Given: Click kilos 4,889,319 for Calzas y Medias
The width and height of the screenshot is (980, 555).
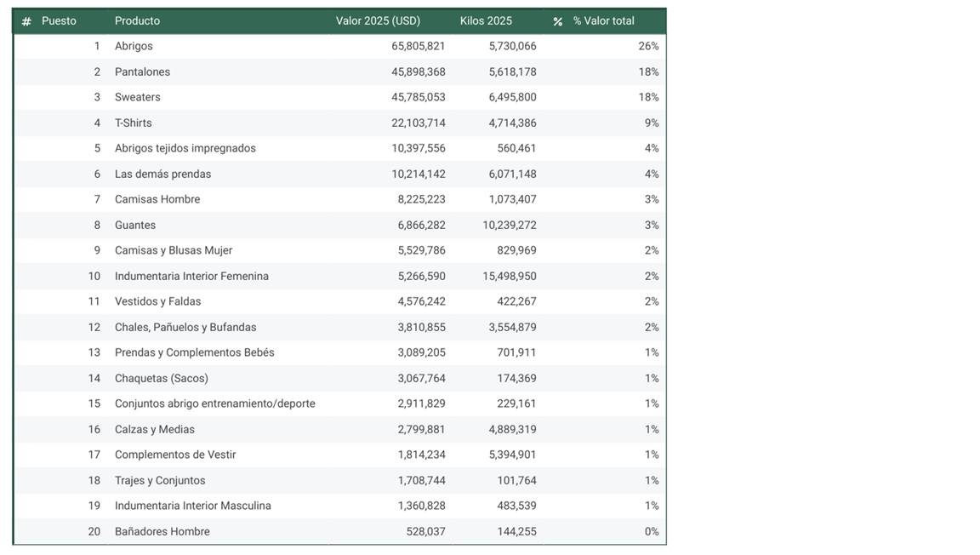Looking at the screenshot, I should coord(512,429).
